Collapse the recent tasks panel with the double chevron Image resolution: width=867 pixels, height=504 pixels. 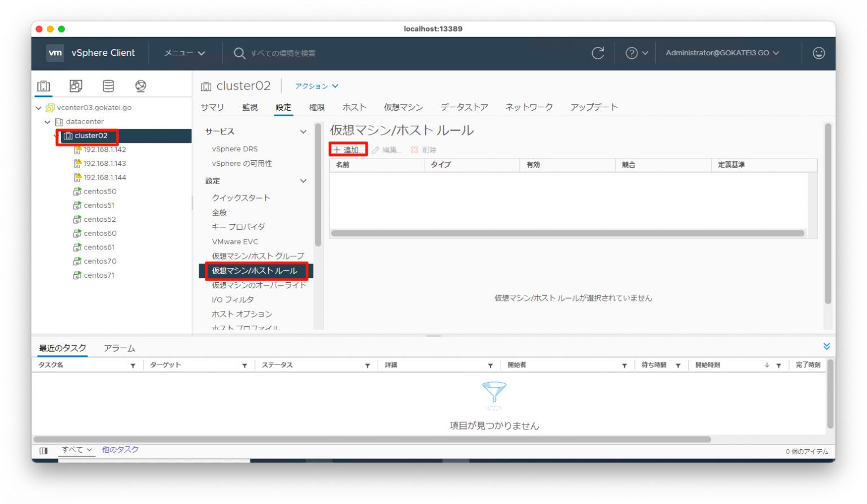(826, 346)
